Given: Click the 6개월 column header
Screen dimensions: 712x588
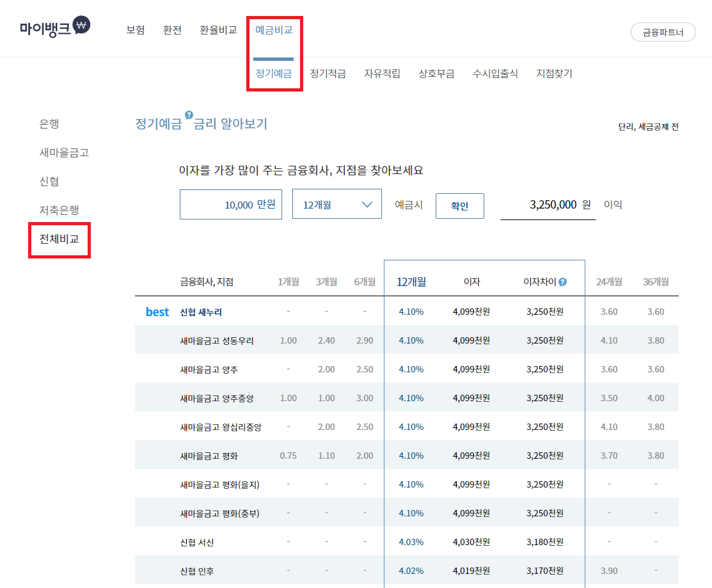Looking at the screenshot, I should tap(365, 282).
